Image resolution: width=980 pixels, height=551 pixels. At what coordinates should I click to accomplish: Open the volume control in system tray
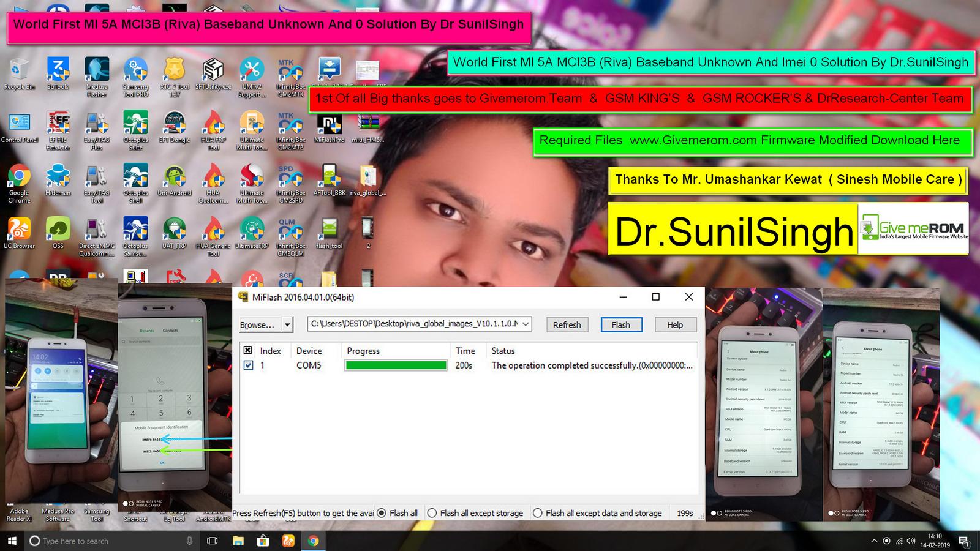coord(911,541)
